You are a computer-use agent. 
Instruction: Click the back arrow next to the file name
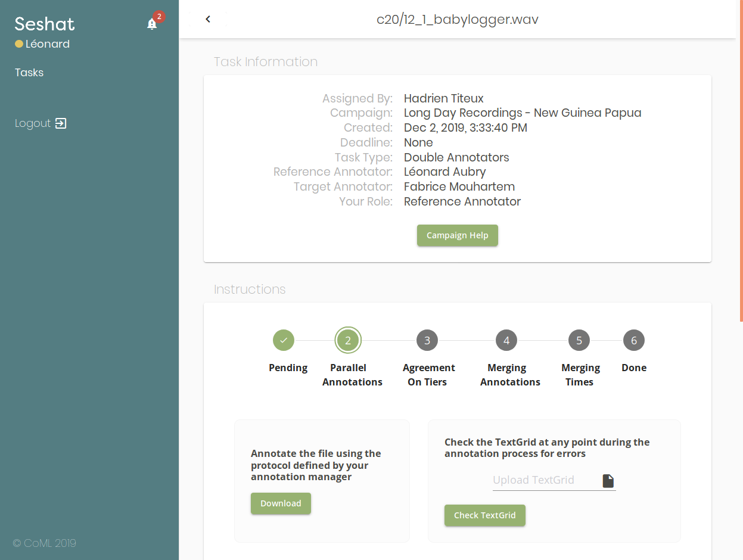click(x=208, y=19)
